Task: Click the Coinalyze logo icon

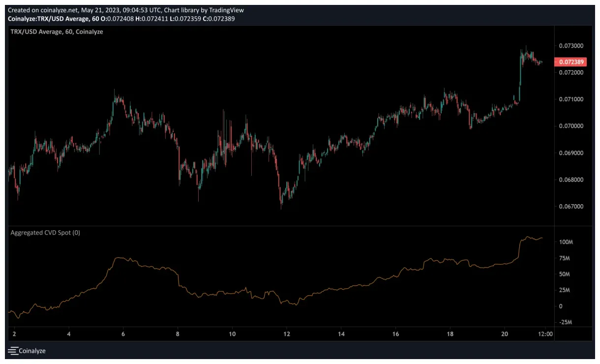Action: pyautogui.click(x=12, y=351)
